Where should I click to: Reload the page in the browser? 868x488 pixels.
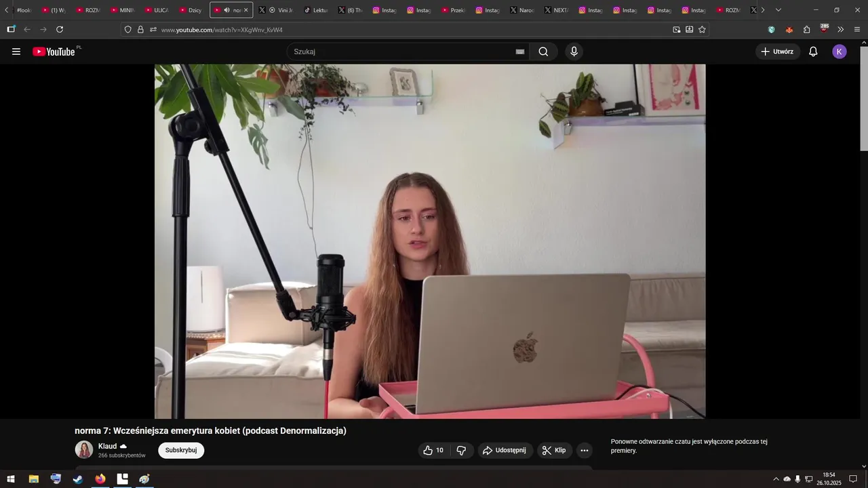[60, 29]
